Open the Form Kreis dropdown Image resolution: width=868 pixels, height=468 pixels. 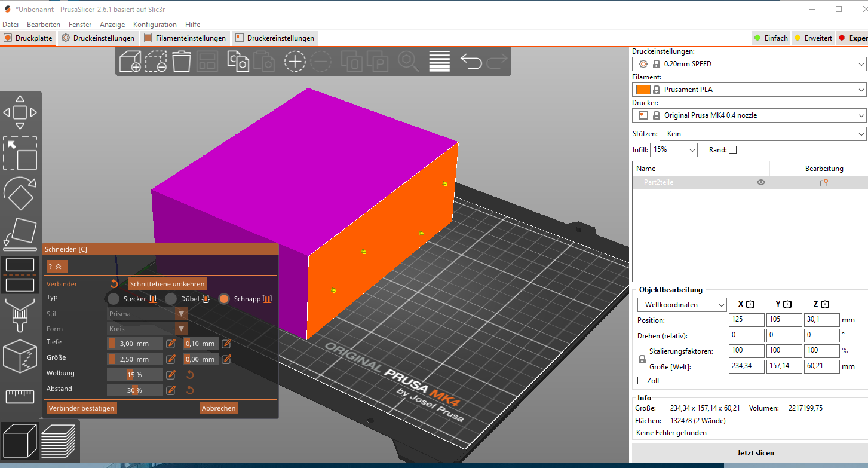click(x=148, y=329)
